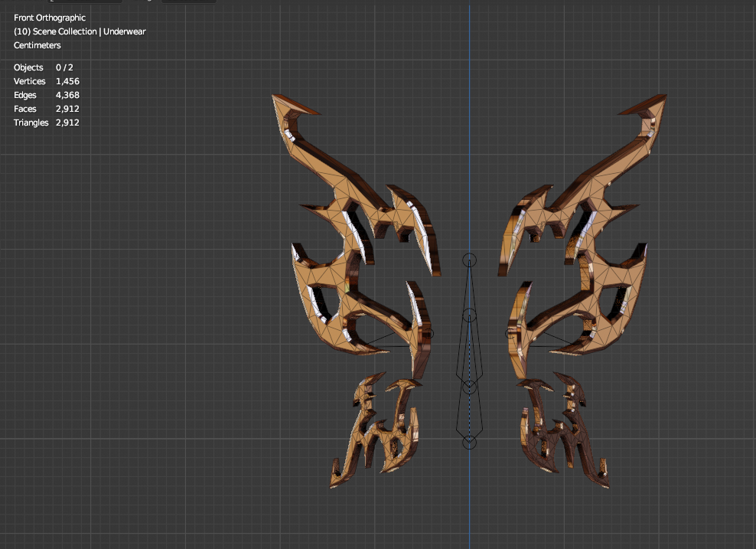The width and height of the screenshot is (756, 549).
Task: Click the 2,912 value beside Faces
Action: [67, 109]
